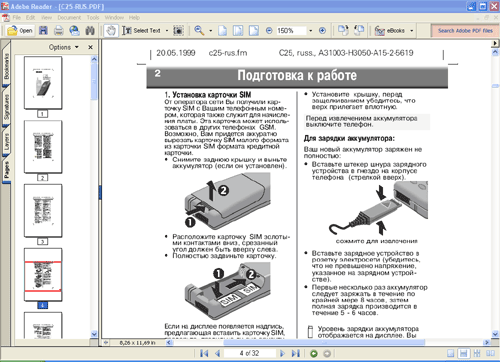This screenshot has height=362, width=500.
Task: Open the Search binoculars tool
Action: pyautogui.click(x=90, y=31)
